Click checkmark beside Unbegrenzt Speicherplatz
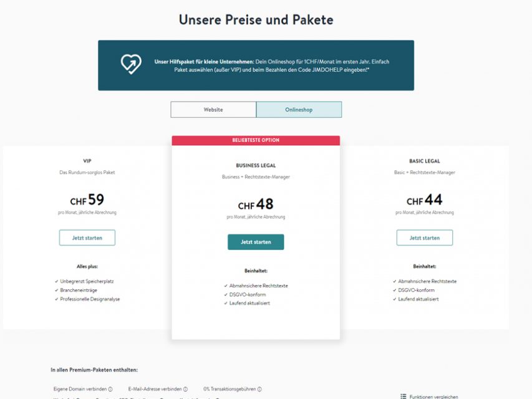 pyautogui.click(x=57, y=281)
